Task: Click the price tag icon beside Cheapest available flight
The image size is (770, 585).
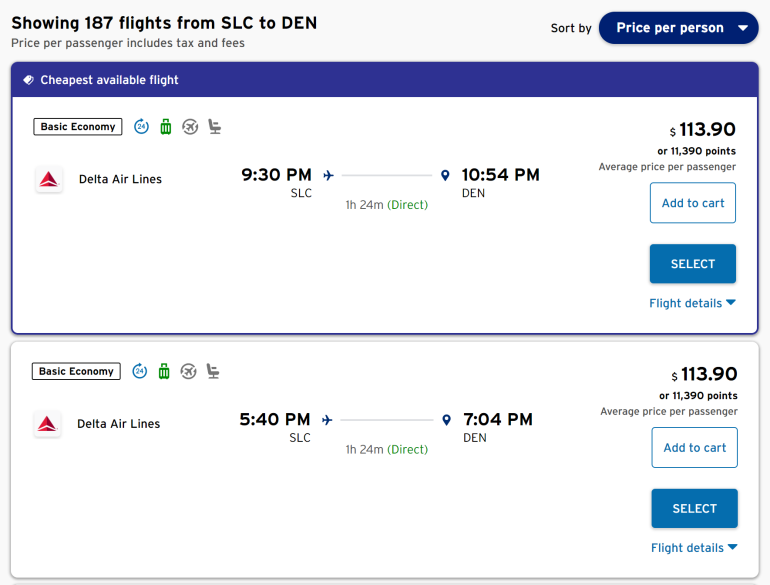Action: click(x=28, y=80)
